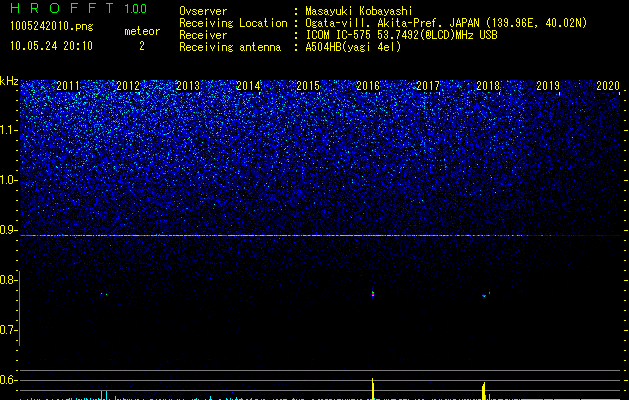The width and height of the screenshot is (629, 400).
Task: Select the ICOM IC-575 receiver details
Action: pyautogui.click(x=401, y=35)
